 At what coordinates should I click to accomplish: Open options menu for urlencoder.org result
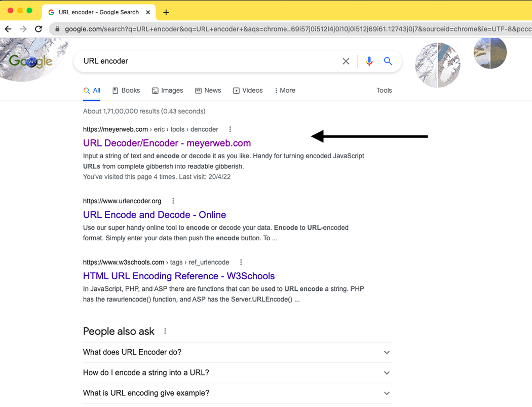click(x=173, y=201)
